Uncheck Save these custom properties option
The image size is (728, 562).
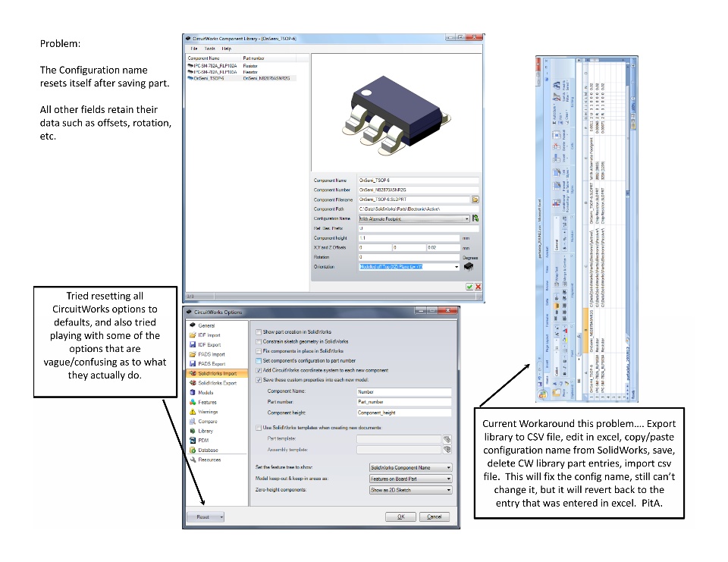(259, 380)
